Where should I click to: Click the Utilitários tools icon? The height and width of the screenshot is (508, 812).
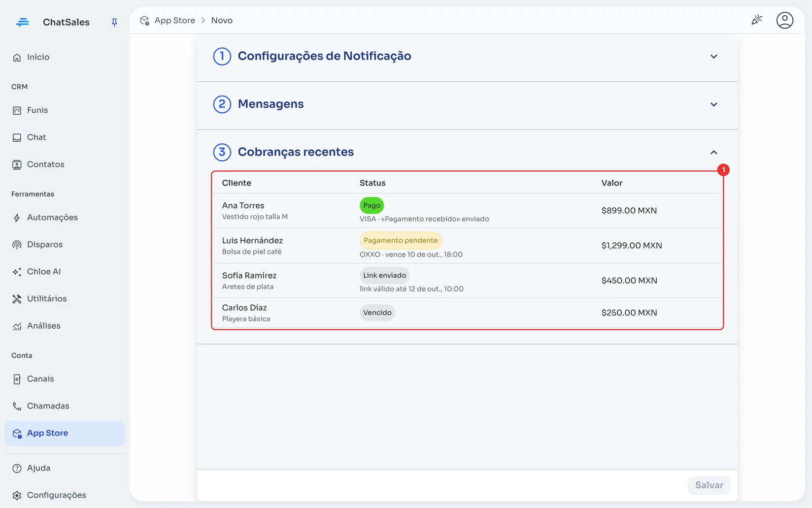tap(17, 299)
